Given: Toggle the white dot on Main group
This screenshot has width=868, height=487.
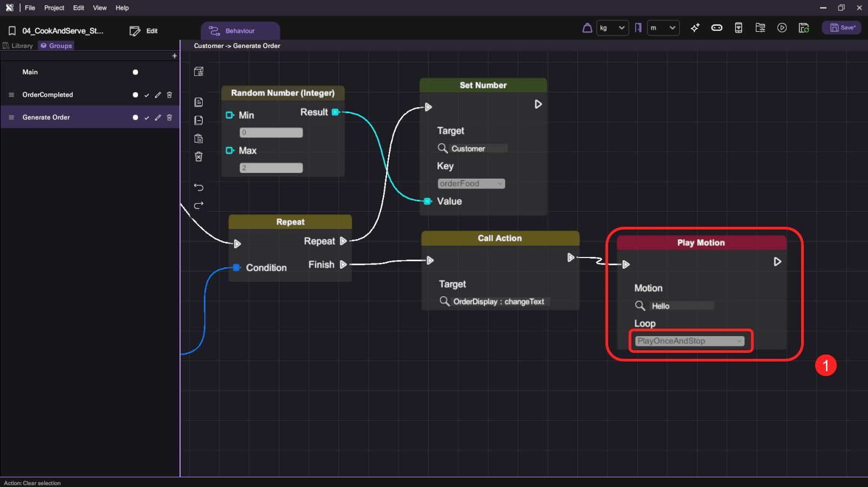Looking at the screenshot, I should (135, 72).
